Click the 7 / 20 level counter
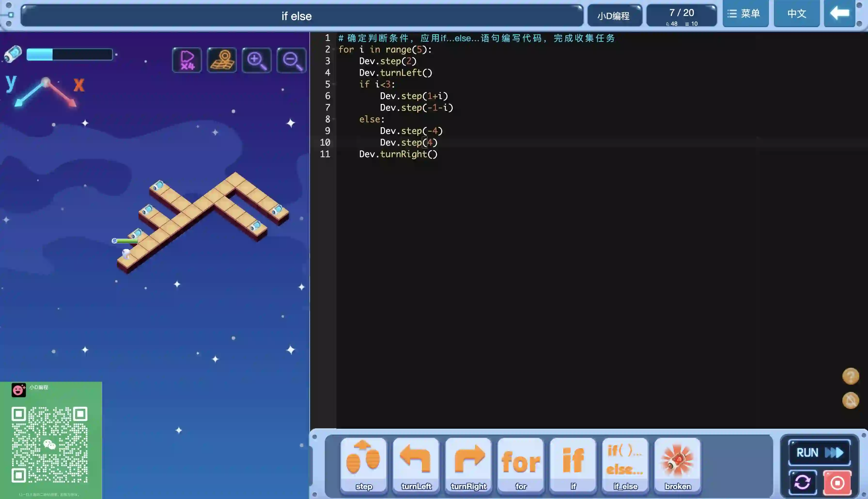This screenshot has width=868, height=499. (681, 16)
